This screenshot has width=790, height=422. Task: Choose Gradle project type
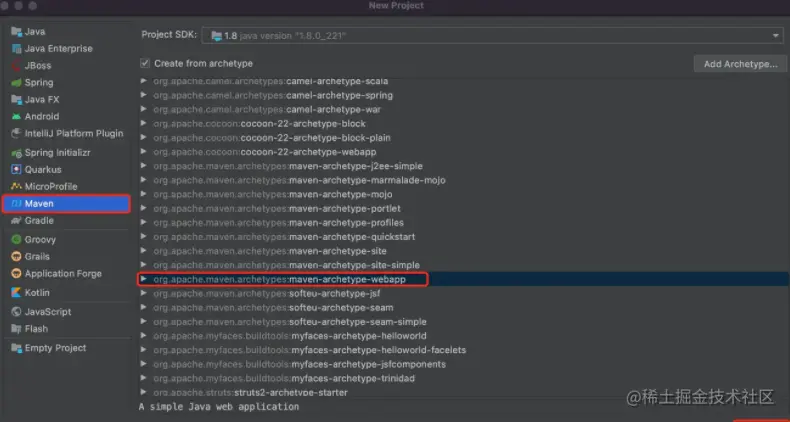pyautogui.click(x=66, y=221)
